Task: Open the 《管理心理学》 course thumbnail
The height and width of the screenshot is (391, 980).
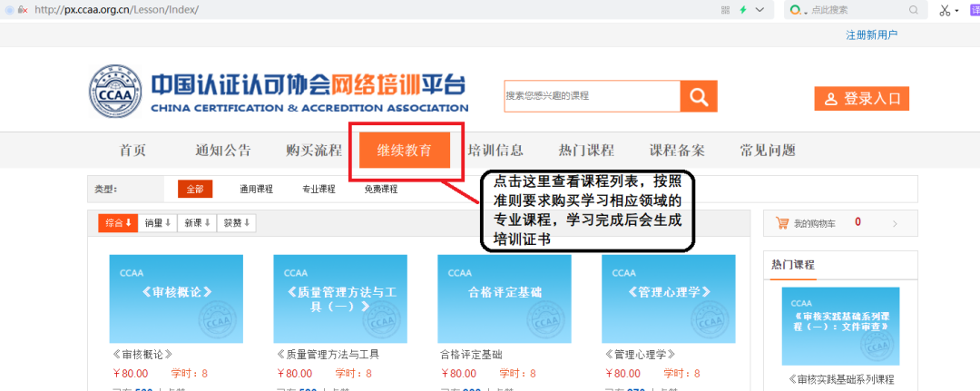Action: click(x=668, y=298)
